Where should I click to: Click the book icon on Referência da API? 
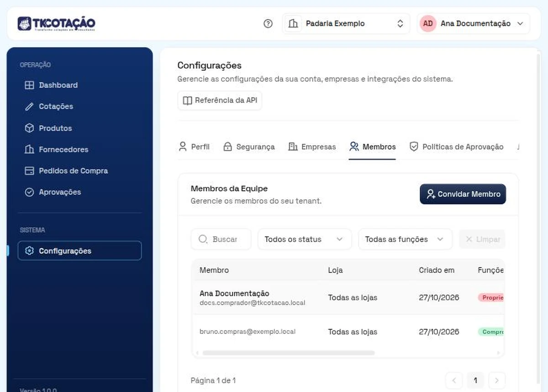(187, 101)
